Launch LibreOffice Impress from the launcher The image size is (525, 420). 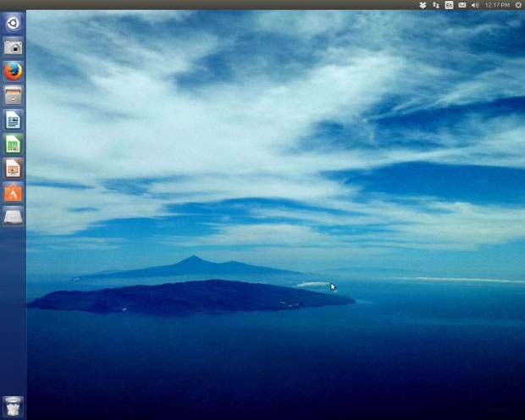click(13, 169)
